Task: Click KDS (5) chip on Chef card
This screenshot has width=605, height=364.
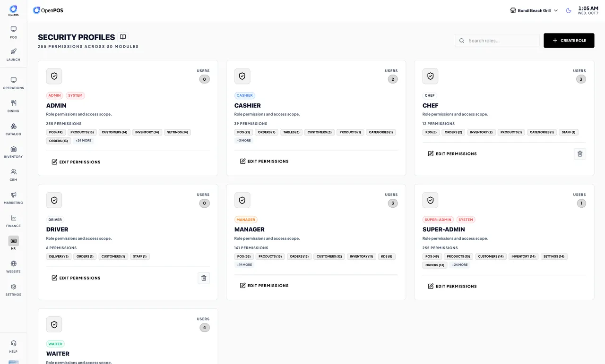Action: [x=431, y=132]
